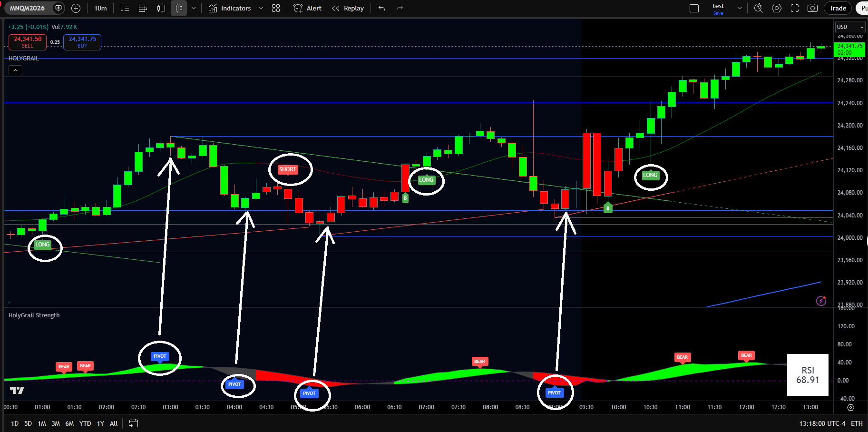Open chart settings hexagon icon
Viewport: 868px width, 432px height.
pos(777,8)
